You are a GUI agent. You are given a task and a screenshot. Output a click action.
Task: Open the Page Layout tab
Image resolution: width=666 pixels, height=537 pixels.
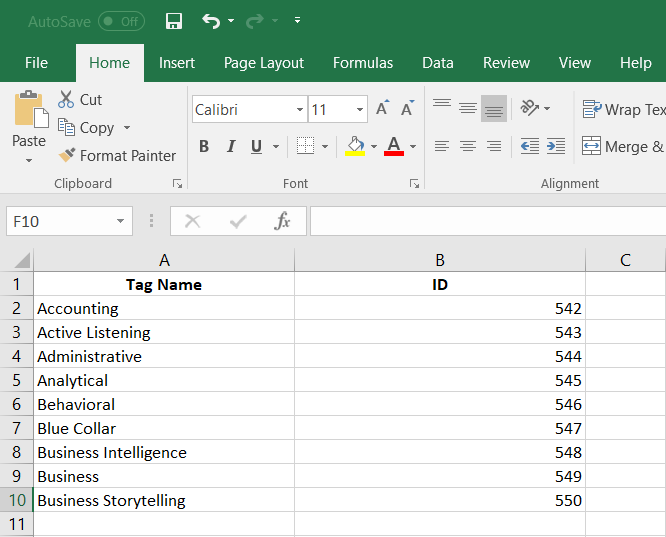264,63
